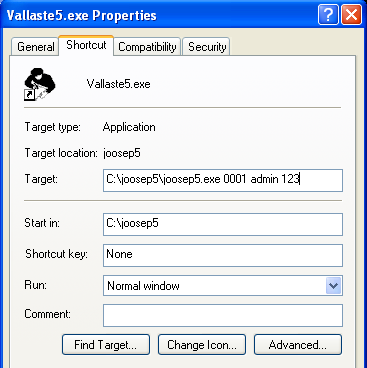Viewport: 367px width, 368px height.
Task: Click the Application target type text
Action: [129, 127]
